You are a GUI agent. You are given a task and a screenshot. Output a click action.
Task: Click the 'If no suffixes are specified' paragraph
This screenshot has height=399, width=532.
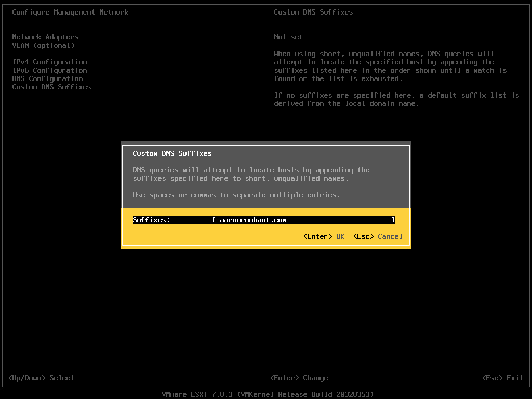click(396, 99)
